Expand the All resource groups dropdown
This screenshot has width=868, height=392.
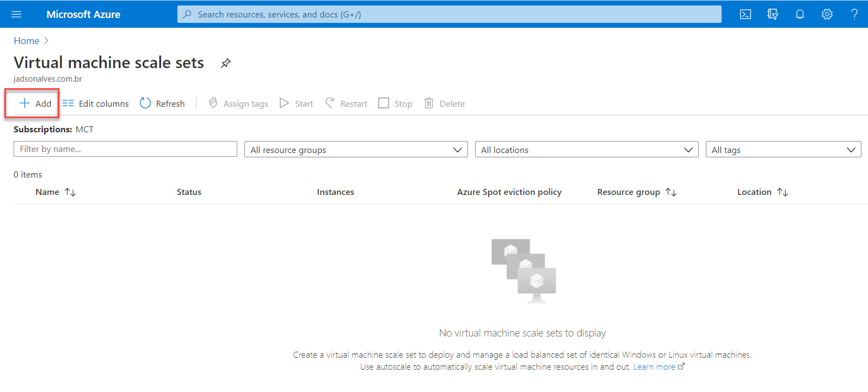(x=356, y=150)
